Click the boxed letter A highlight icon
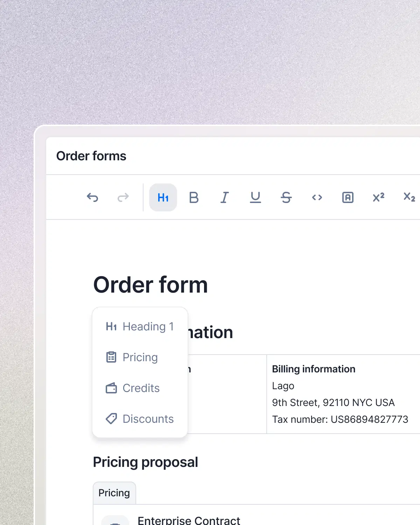420x525 pixels. click(348, 197)
